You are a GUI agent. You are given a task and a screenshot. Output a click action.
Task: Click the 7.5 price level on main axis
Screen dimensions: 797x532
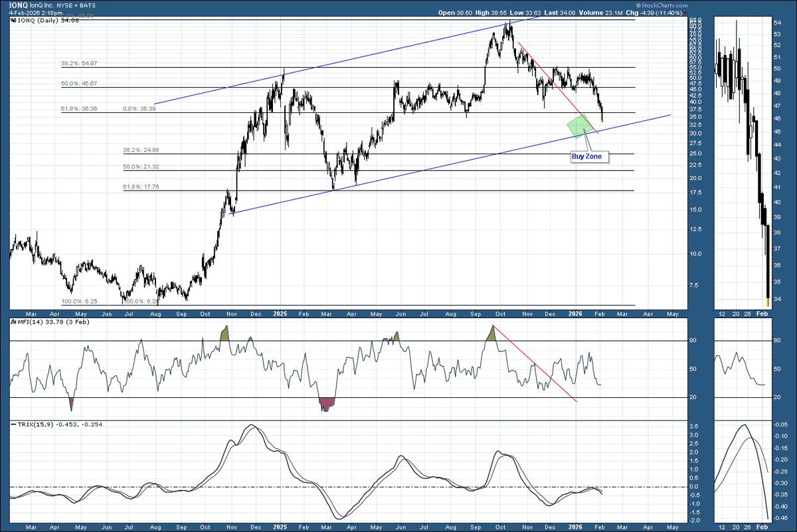pos(693,285)
